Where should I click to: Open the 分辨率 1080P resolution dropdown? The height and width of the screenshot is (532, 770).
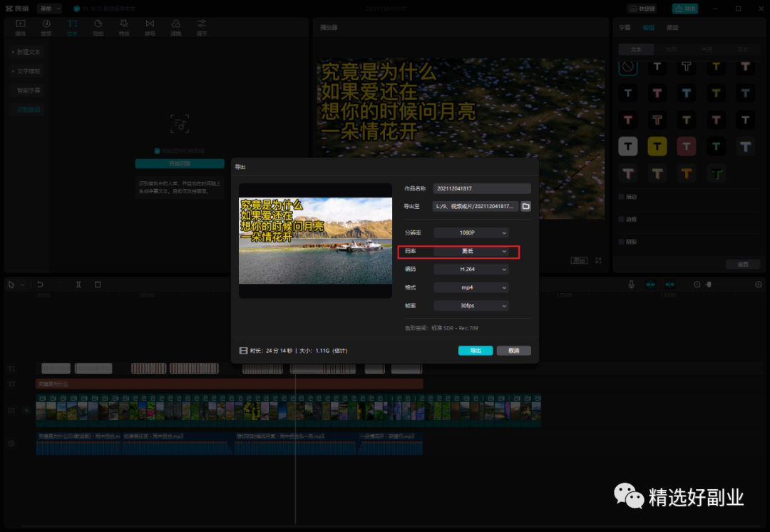(471, 232)
